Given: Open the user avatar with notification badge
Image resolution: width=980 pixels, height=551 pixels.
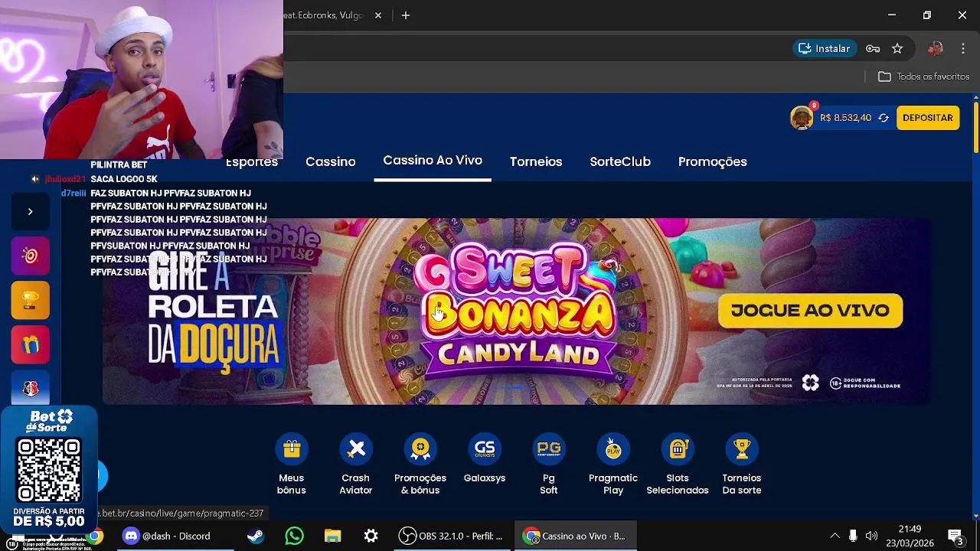Looking at the screenshot, I should click(802, 117).
